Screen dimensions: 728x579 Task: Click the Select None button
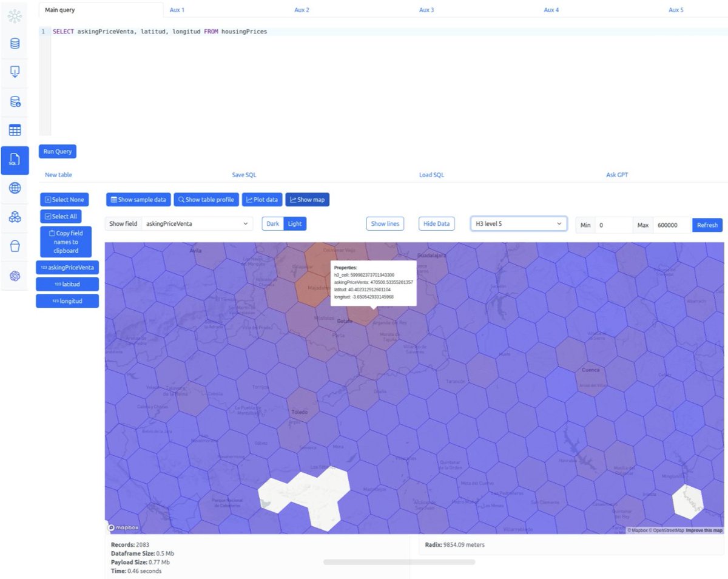coord(65,200)
